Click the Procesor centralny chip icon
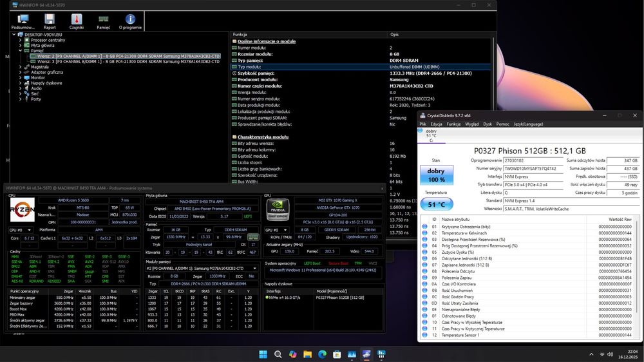 click(x=26, y=41)
